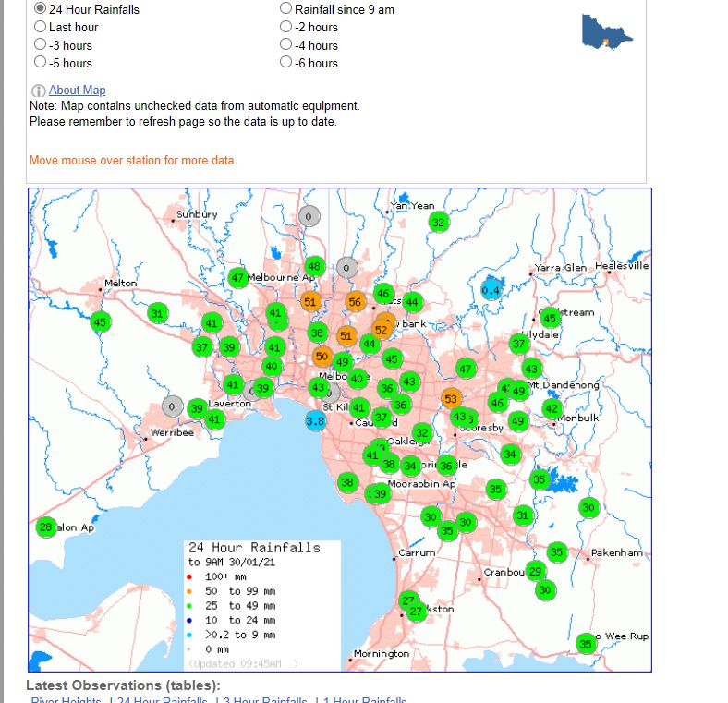Click the green 48 station marker
The width and height of the screenshot is (728, 703).
[315, 267]
